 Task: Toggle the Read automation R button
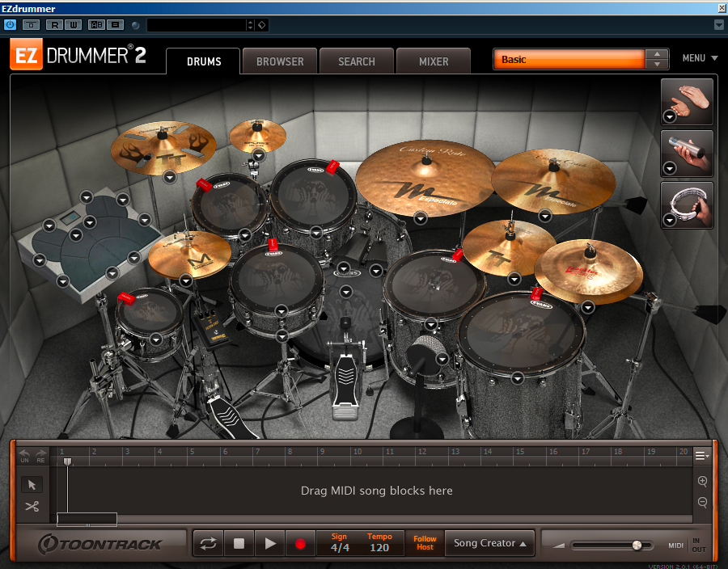[55, 25]
